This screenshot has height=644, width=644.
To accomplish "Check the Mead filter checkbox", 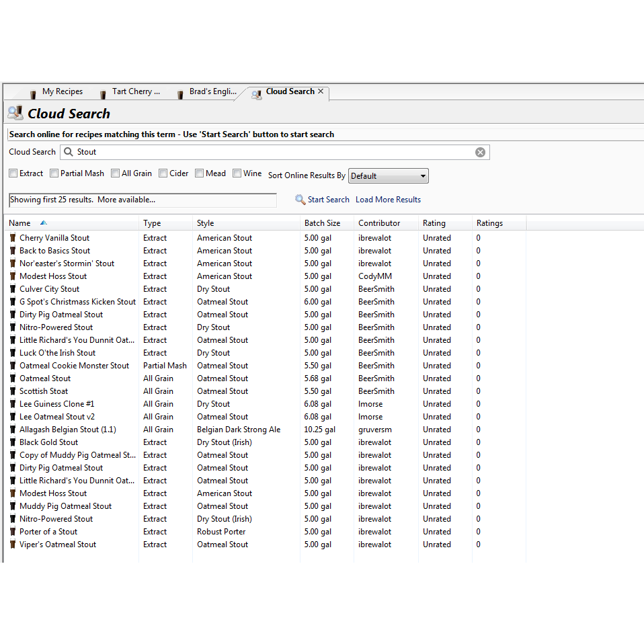I will pos(200,173).
